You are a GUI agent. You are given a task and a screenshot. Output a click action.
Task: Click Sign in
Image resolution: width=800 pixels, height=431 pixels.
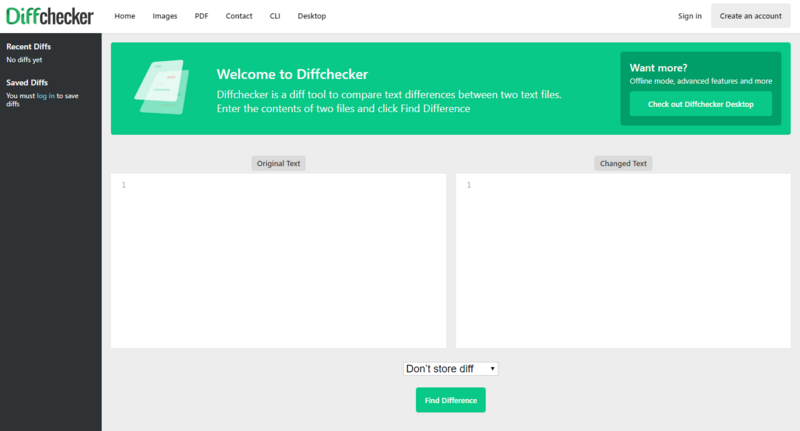tap(690, 16)
